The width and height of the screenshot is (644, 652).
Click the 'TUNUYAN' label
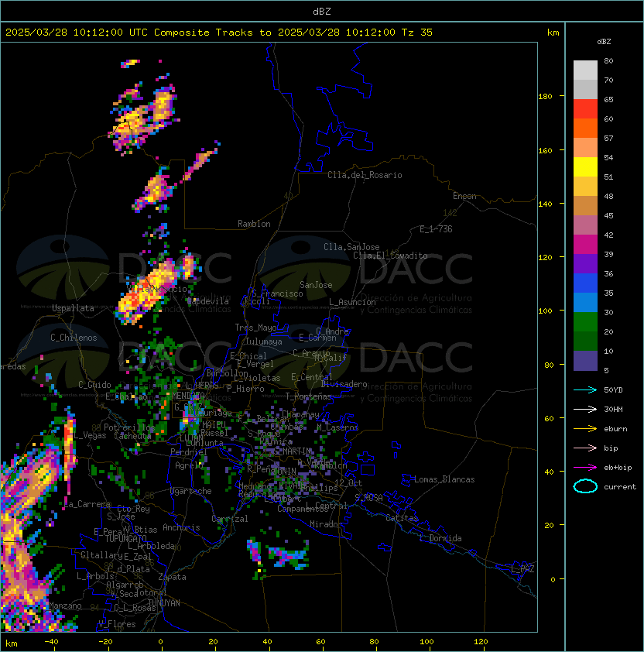[x=164, y=603]
